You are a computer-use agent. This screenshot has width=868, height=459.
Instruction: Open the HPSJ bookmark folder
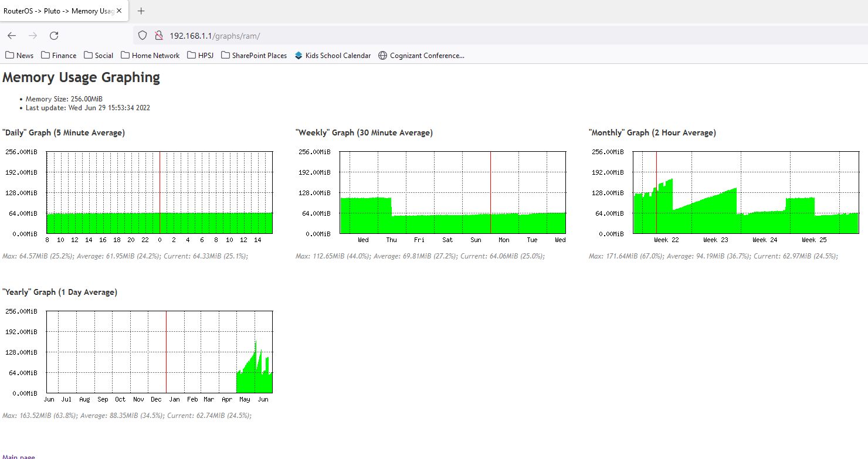[201, 56]
